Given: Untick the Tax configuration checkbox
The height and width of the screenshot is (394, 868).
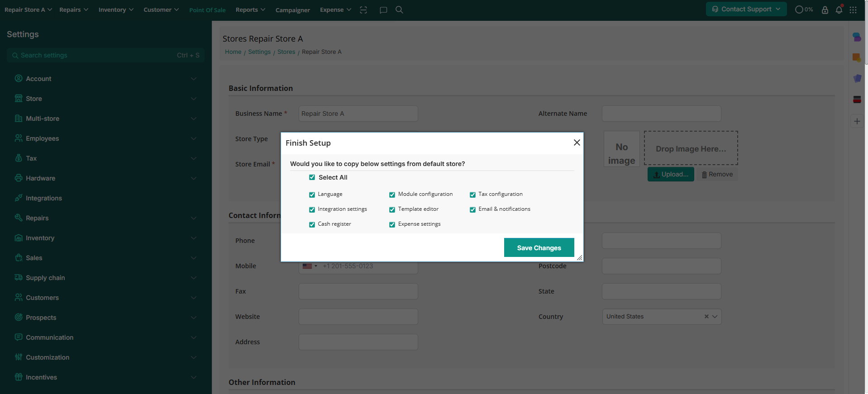Looking at the screenshot, I should point(472,195).
